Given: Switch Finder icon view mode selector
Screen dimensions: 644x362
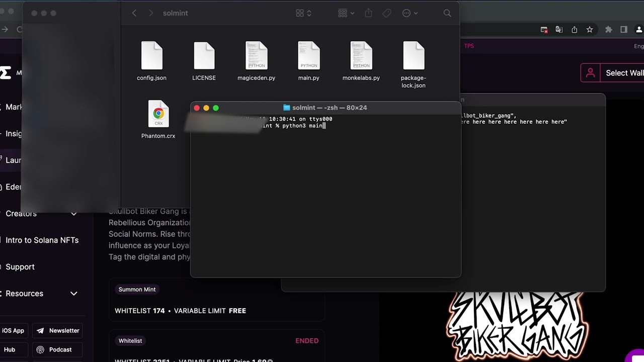Looking at the screenshot, I should coord(303,13).
